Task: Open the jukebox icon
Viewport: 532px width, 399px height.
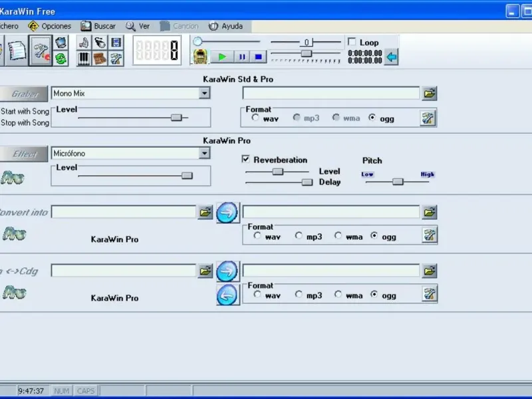Action: pyautogui.click(x=200, y=57)
